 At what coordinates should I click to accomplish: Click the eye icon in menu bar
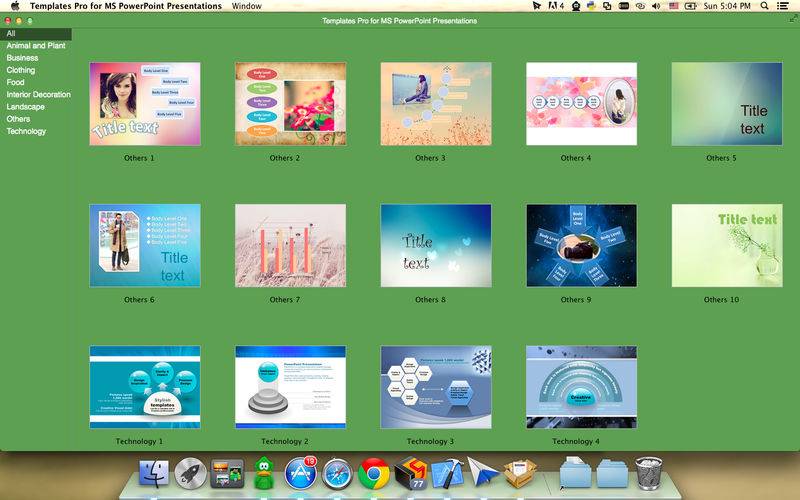(640, 6)
